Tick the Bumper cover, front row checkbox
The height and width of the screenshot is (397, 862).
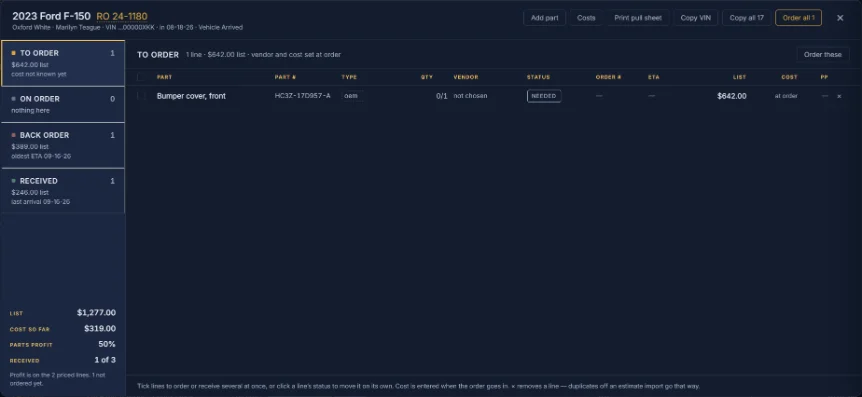coord(141,96)
